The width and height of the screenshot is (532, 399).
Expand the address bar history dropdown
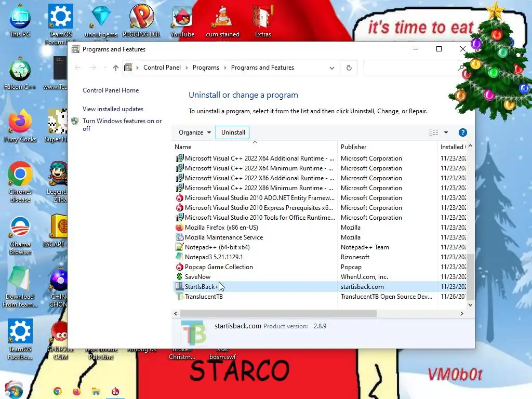[332, 68]
